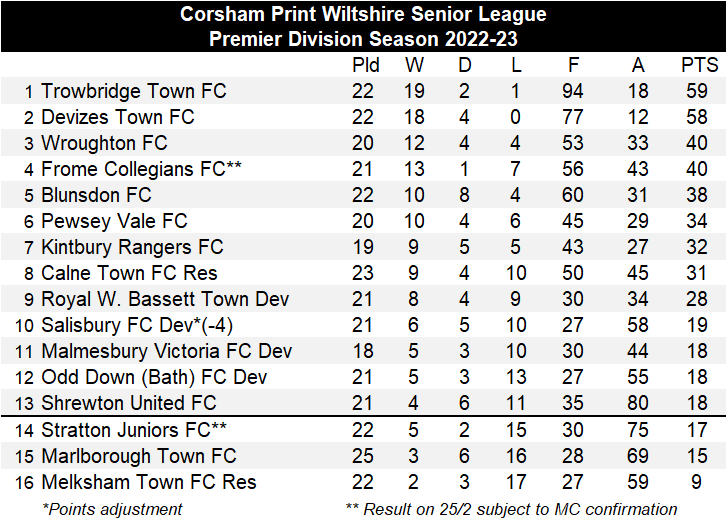The width and height of the screenshot is (726, 521).
Task: Click the Points adjustment footnote
Action: (x=112, y=509)
